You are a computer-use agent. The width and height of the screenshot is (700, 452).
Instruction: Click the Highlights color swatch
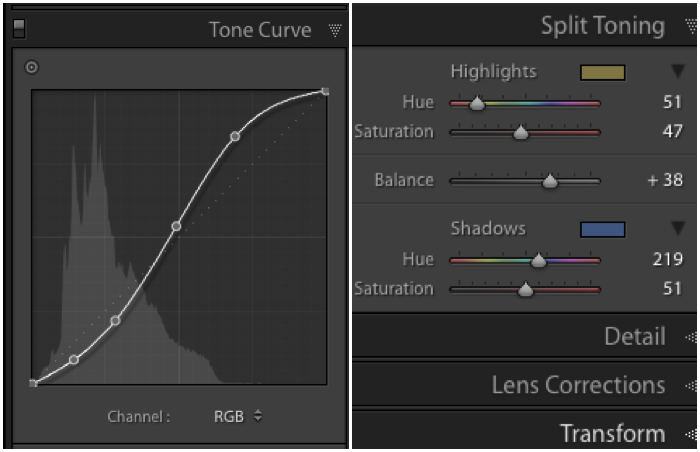pos(602,72)
